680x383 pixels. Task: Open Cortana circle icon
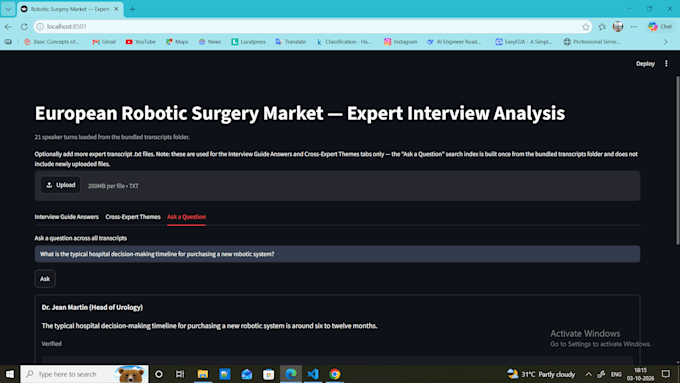click(x=159, y=374)
